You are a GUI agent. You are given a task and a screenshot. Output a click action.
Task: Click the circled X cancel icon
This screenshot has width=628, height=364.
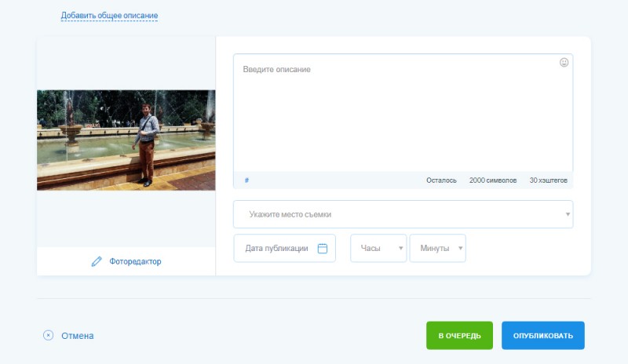48,335
